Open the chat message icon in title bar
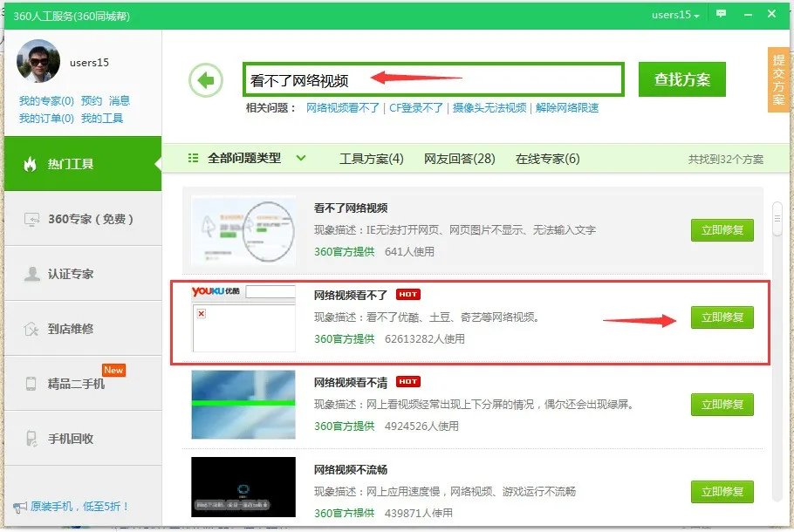The image size is (794, 532). (x=721, y=14)
